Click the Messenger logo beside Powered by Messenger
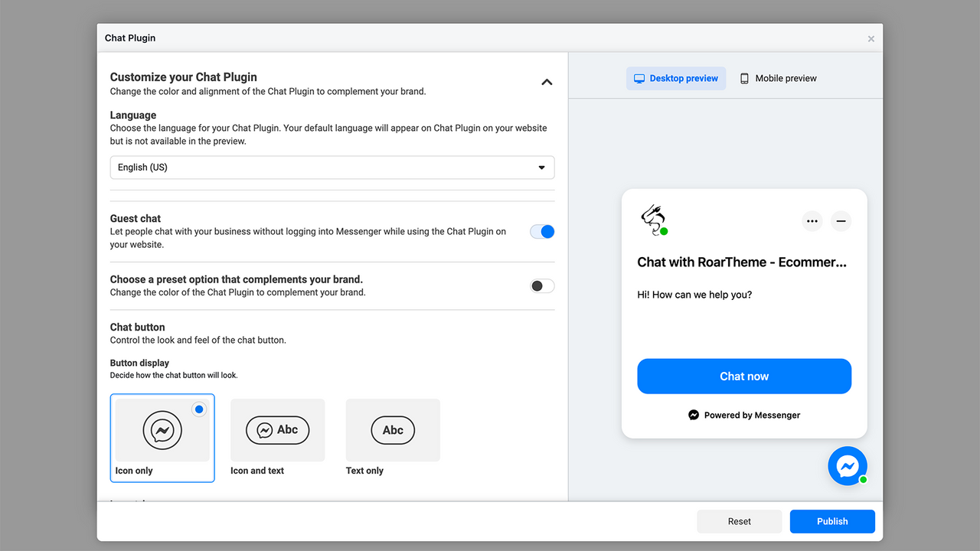Image resolution: width=980 pixels, height=551 pixels. [693, 415]
